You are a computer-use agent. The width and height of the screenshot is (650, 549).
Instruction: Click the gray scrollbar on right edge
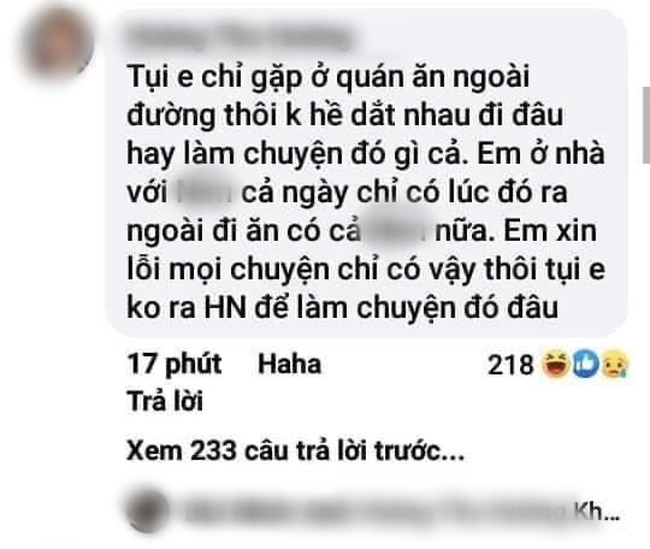coord(646,124)
